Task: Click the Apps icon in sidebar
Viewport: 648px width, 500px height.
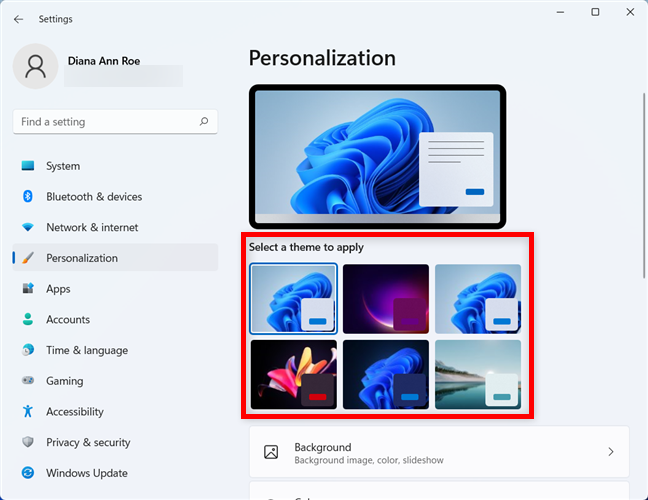Action: [28, 288]
